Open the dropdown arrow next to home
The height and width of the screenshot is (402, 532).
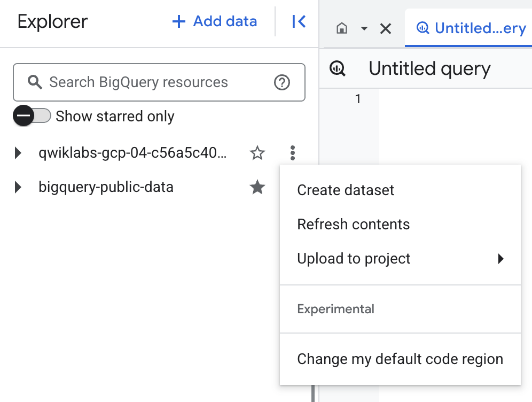[x=364, y=28]
